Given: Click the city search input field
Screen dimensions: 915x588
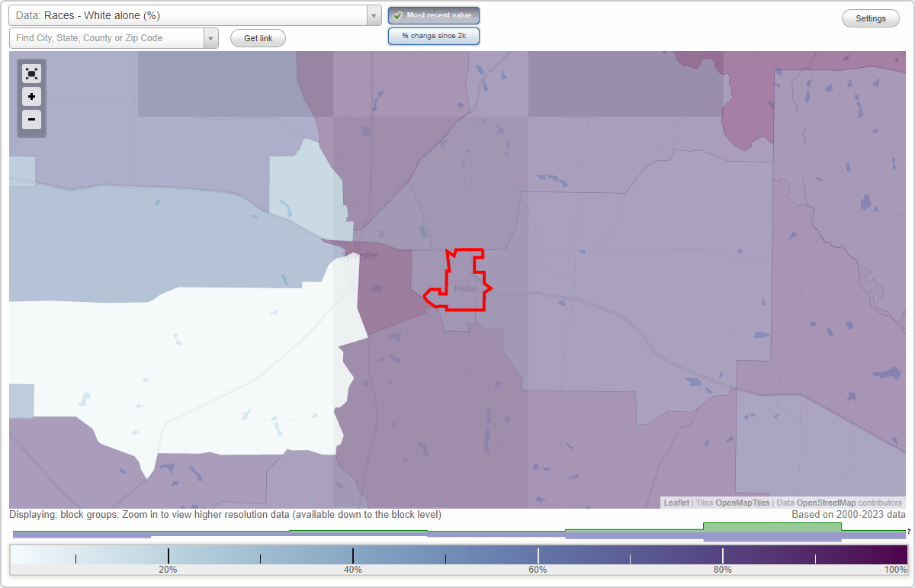Looking at the screenshot, I should 107,37.
